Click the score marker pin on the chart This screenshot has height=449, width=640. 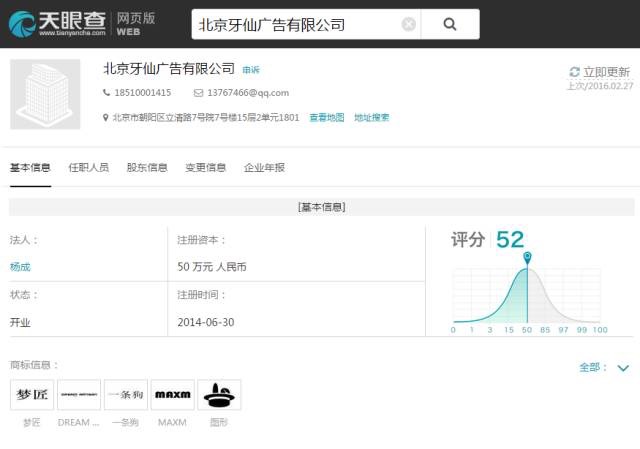527,258
